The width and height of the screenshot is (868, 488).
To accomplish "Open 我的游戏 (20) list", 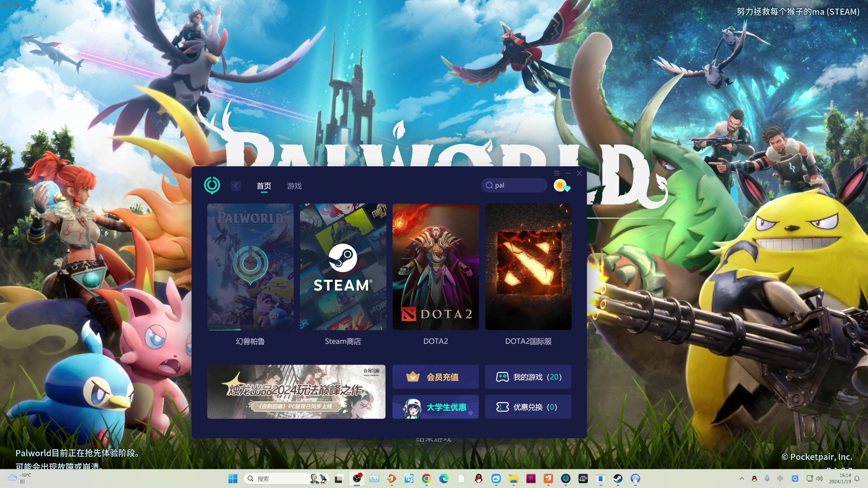I will coord(528,377).
